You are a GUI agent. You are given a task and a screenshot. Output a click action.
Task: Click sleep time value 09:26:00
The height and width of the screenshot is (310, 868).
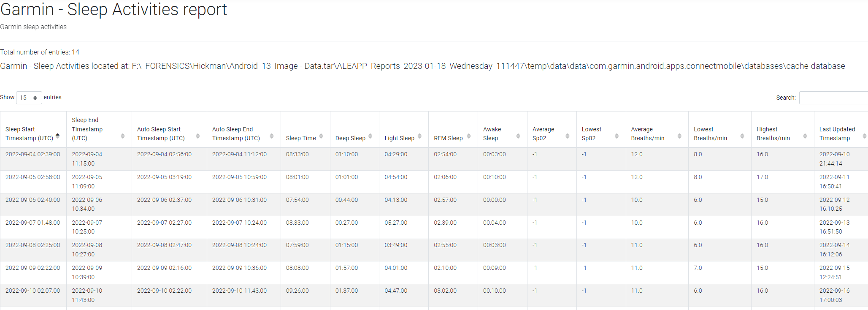click(297, 291)
